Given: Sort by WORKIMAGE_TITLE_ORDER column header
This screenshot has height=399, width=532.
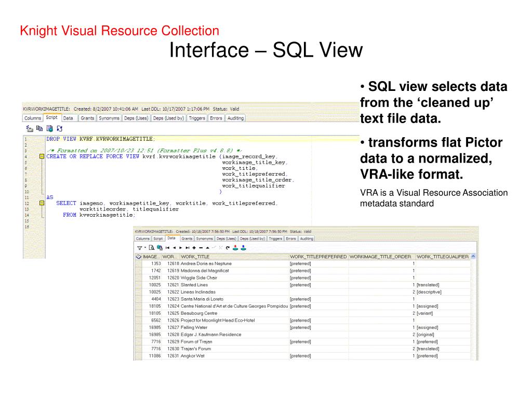Looking at the screenshot, I should pos(382,257).
